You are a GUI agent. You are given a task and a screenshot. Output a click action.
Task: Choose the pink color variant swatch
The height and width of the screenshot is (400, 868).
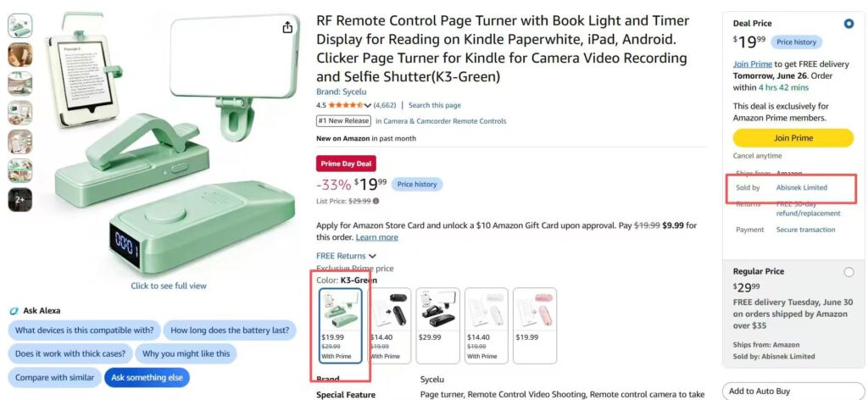[535, 325]
